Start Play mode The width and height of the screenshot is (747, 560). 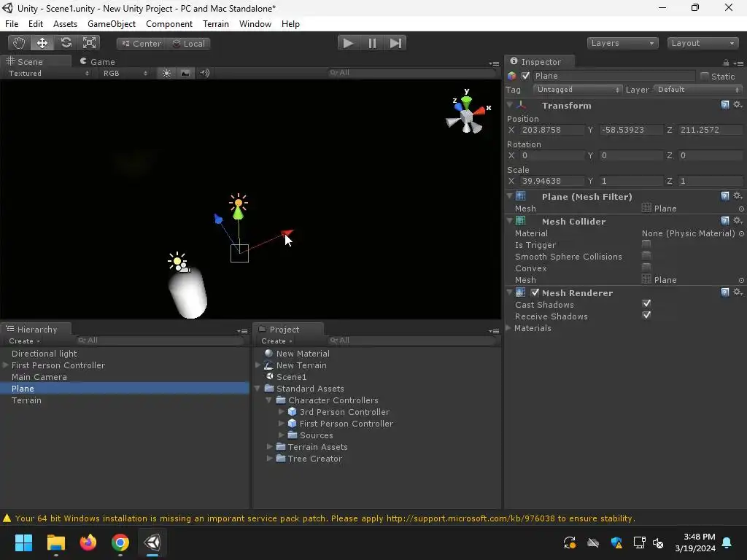348,43
